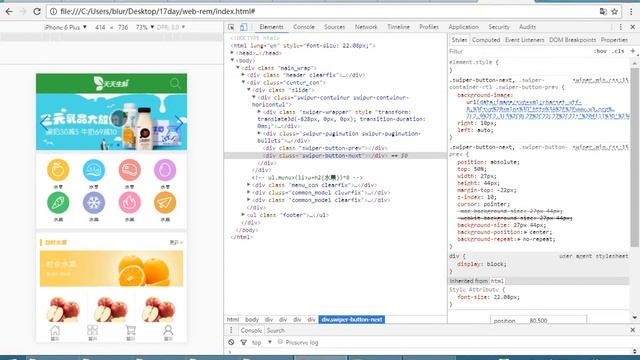The width and height of the screenshot is (640, 360).
Task: Toggle device toolbar icon in DevTools
Action: 243,27
